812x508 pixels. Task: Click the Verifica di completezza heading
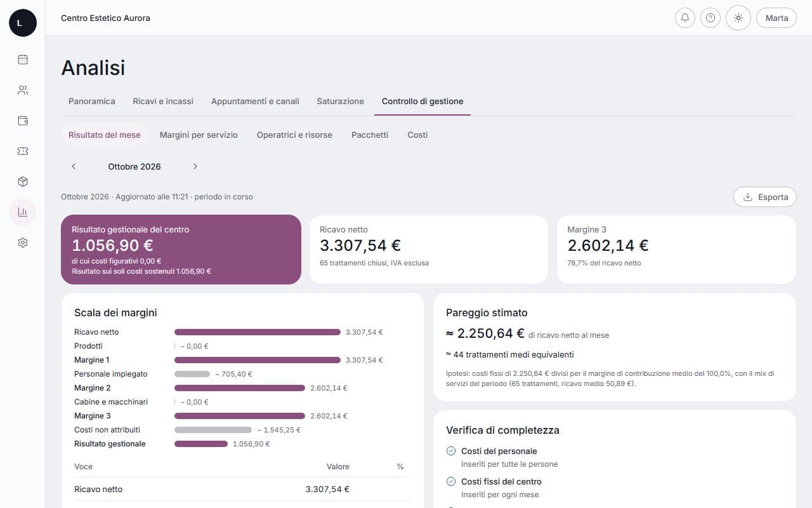(502, 430)
